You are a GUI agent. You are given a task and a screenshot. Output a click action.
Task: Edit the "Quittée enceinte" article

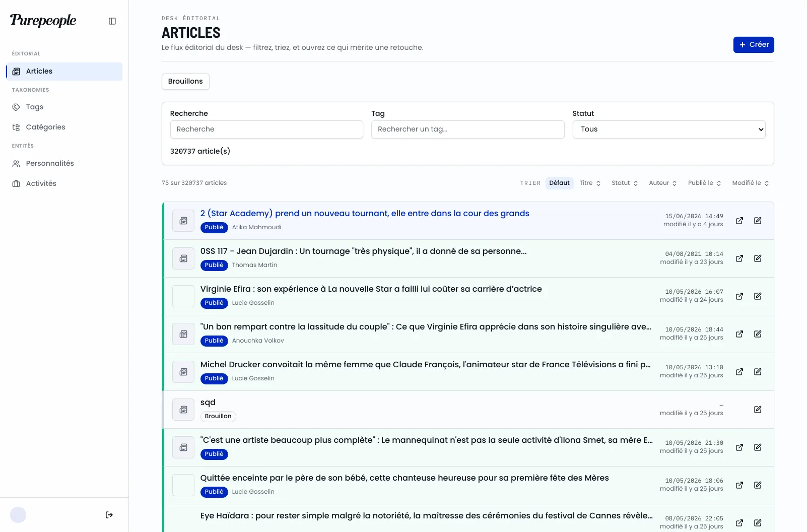pos(758,485)
